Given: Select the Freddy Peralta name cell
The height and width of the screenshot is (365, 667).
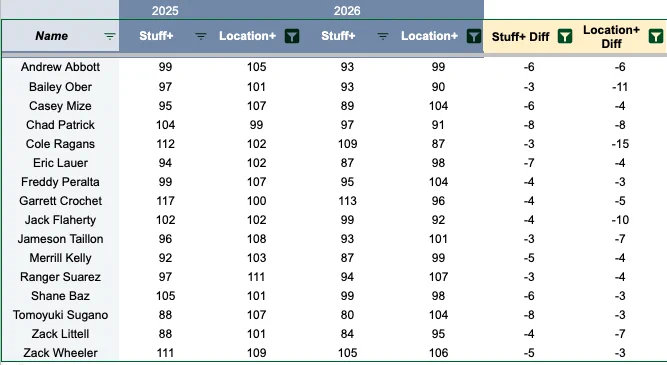Looking at the screenshot, I should 60,182.
